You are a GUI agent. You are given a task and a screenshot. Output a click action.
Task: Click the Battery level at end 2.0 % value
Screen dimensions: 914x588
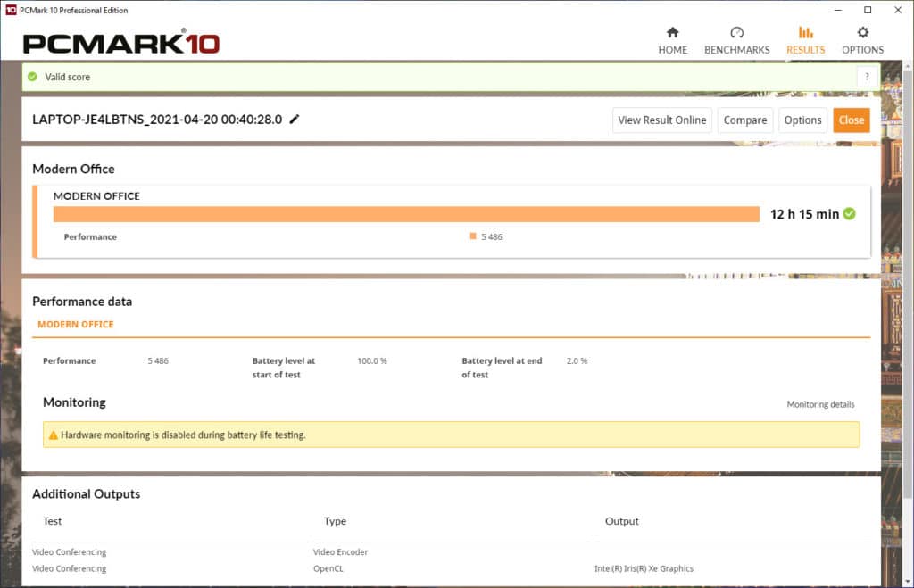click(x=577, y=360)
